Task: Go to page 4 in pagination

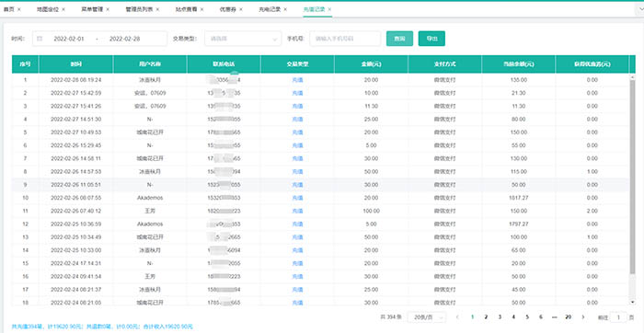Action: [x=513, y=317]
